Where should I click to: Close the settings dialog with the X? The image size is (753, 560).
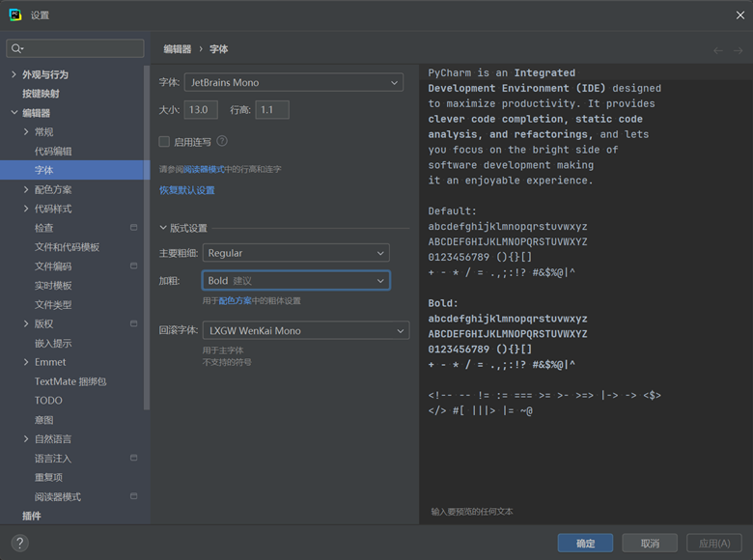click(x=740, y=15)
